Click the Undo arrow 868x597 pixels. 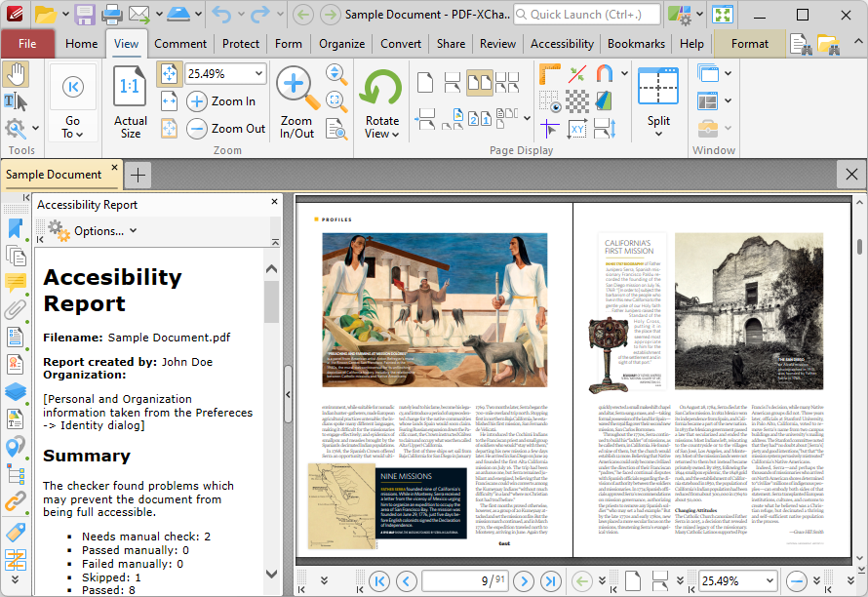(x=221, y=15)
